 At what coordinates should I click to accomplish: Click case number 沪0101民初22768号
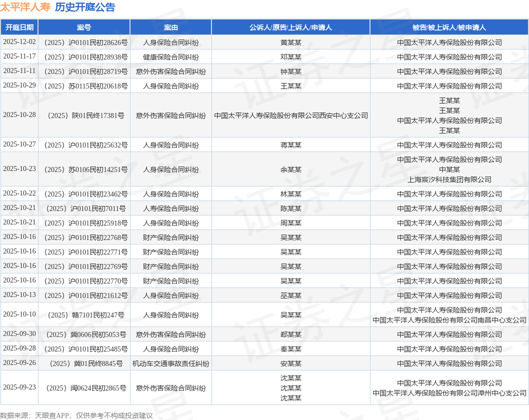(x=86, y=237)
